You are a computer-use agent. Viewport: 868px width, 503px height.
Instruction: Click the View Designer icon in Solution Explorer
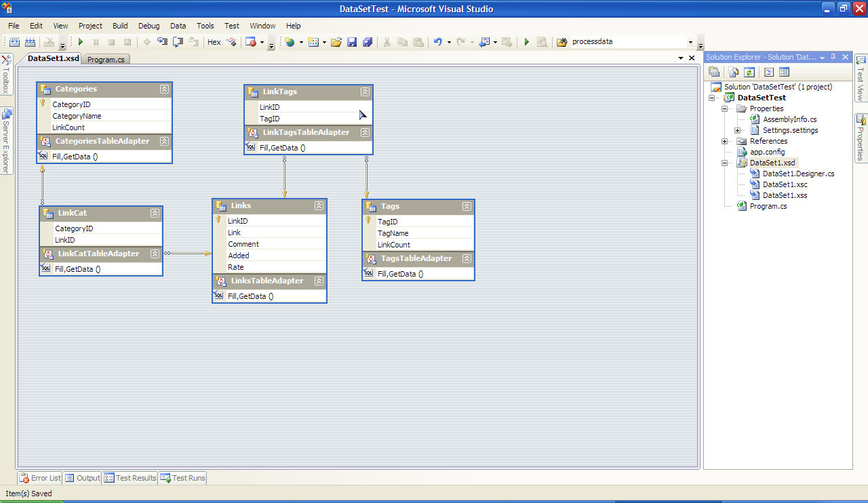tap(784, 72)
